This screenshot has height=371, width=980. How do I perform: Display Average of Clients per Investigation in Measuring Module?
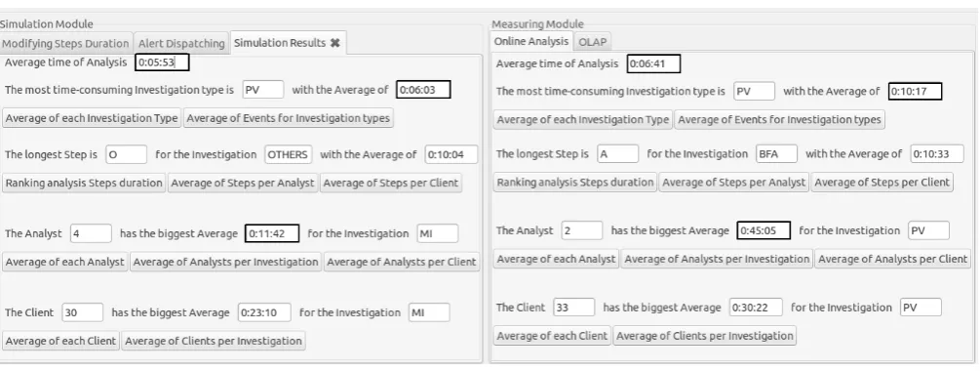(704, 336)
